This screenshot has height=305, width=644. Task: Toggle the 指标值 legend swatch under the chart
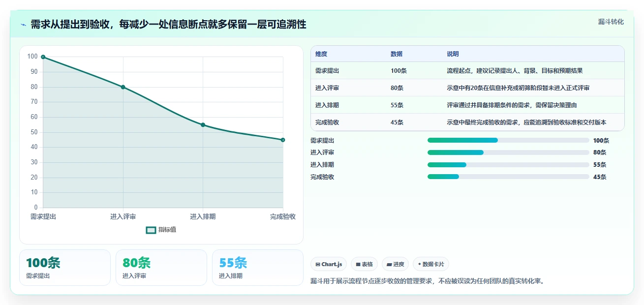point(151,230)
